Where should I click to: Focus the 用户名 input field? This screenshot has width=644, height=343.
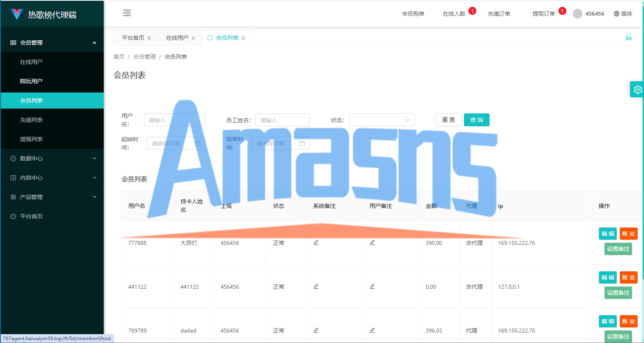pos(174,120)
